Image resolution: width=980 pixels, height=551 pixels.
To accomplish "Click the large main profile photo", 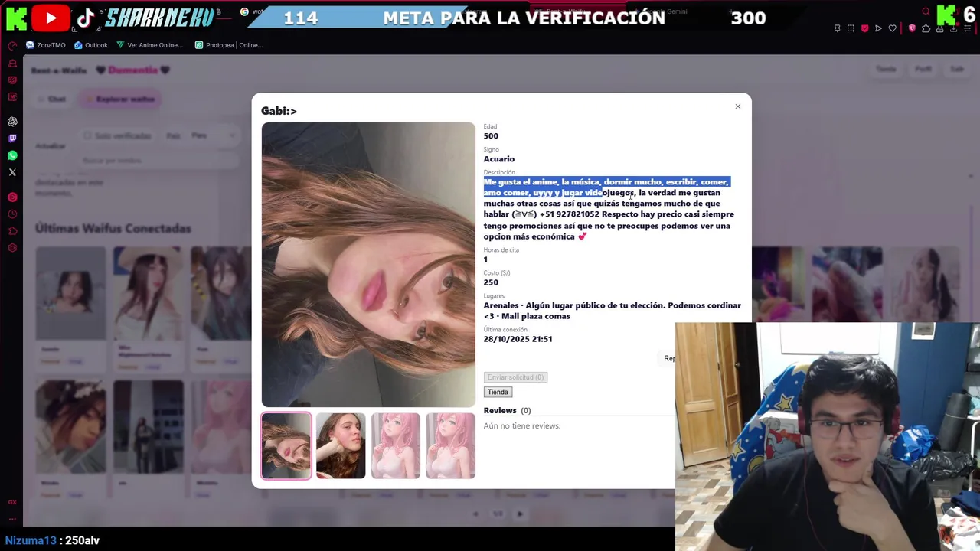I will click(368, 265).
